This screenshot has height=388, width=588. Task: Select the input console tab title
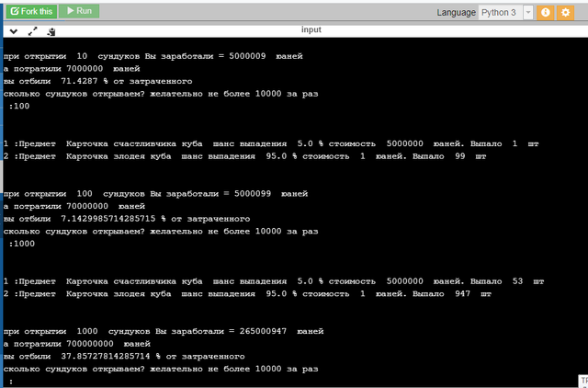[x=311, y=29]
